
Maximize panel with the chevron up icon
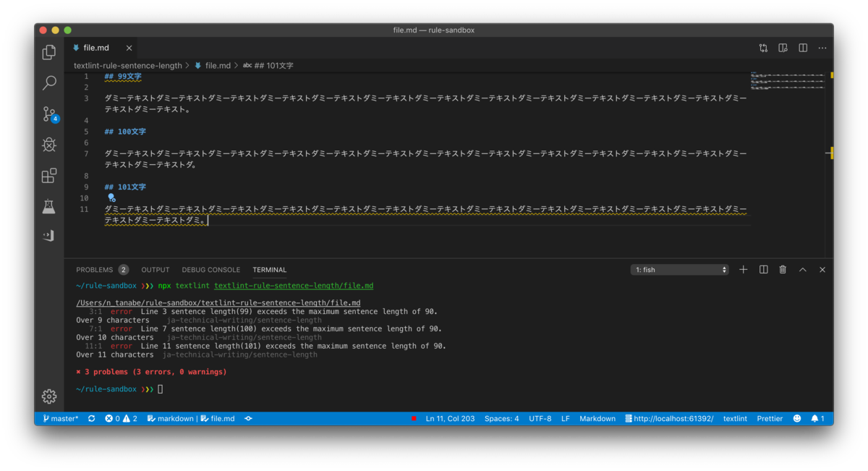click(802, 270)
